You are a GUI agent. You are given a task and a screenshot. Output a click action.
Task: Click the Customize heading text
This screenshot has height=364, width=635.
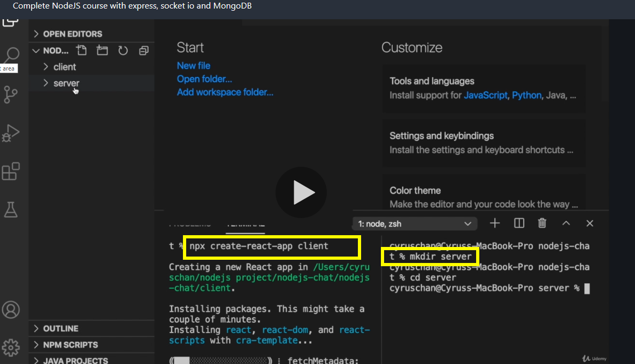412,48
